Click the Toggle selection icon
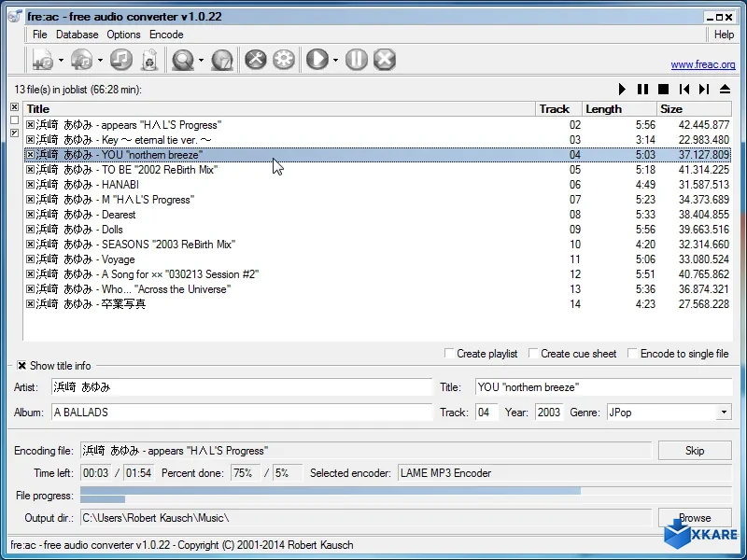The height and width of the screenshot is (560, 747). (14, 133)
